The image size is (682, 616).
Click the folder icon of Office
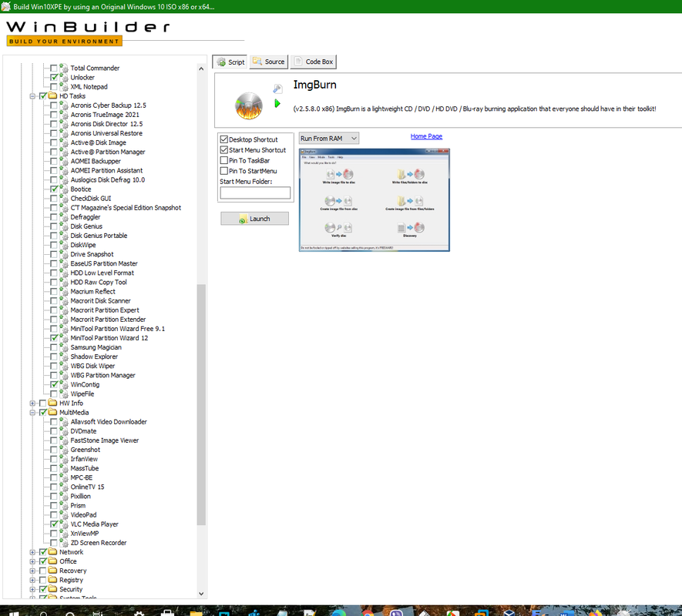[x=52, y=561]
